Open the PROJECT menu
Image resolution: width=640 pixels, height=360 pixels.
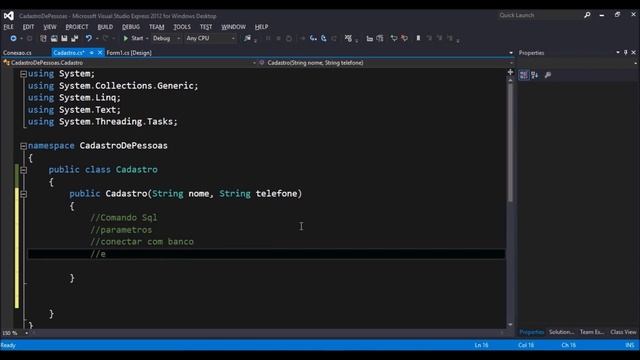click(x=77, y=27)
